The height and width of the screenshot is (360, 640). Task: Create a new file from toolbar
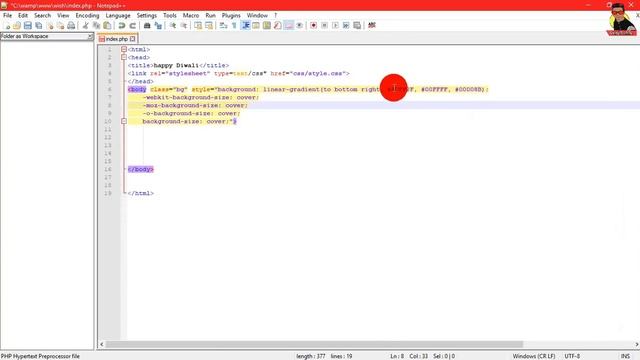pos(7,26)
